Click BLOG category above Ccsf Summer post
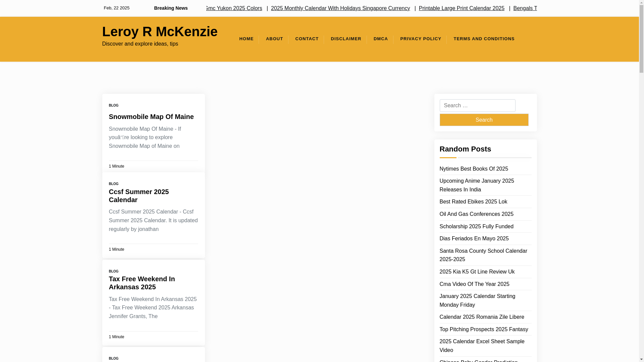The width and height of the screenshot is (644, 362). (114, 184)
